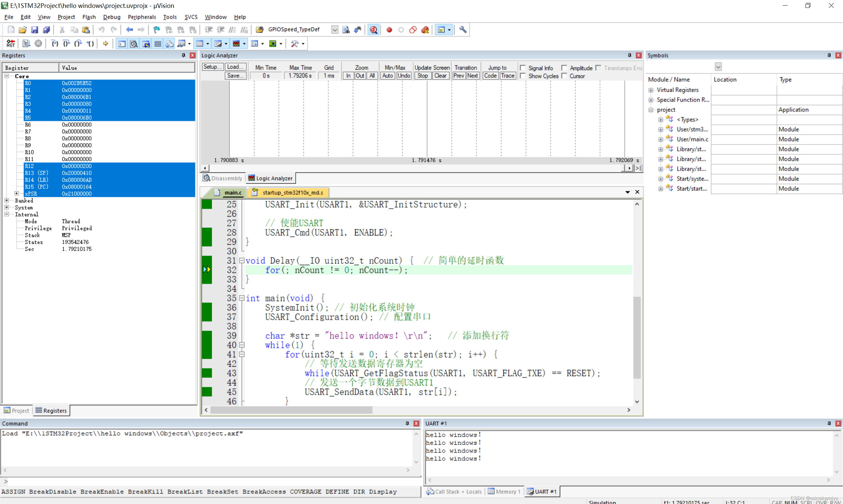
Task: Click the Start/Stop Debug Session icon
Action: pos(373,30)
